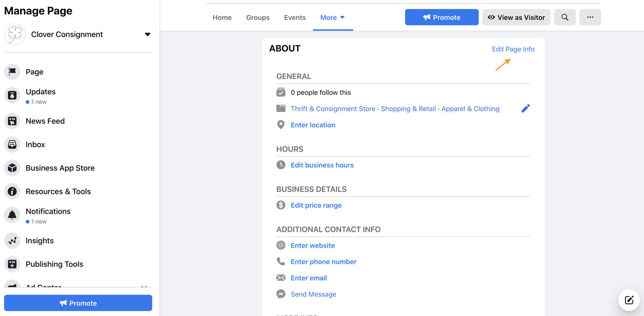Switch to the Home tab
This screenshot has width=644, height=316.
click(222, 18)
